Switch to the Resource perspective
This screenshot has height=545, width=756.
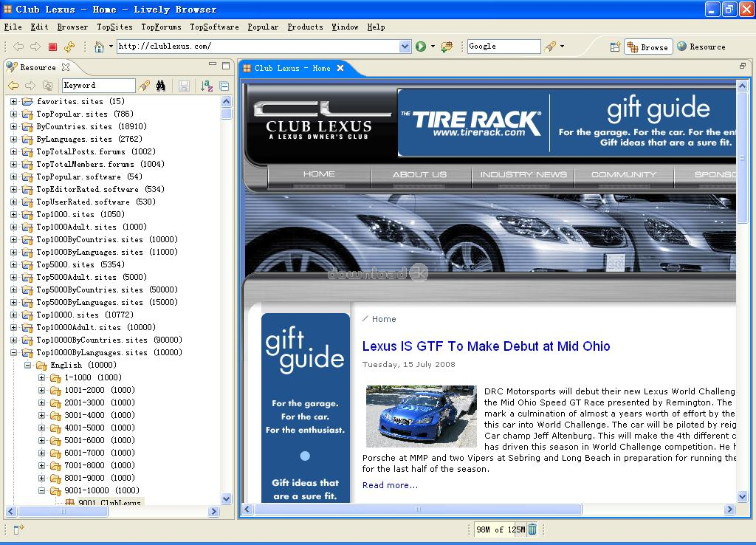coord(701,47)
